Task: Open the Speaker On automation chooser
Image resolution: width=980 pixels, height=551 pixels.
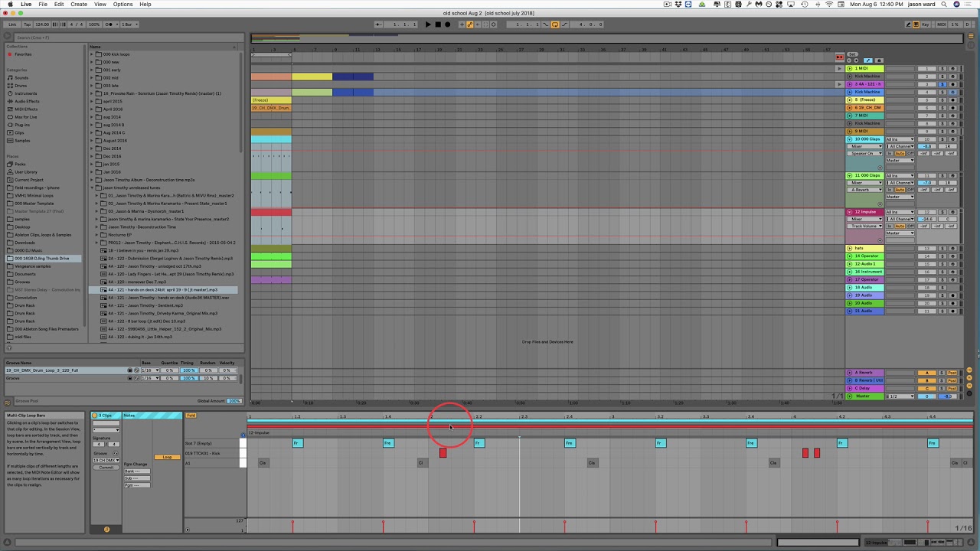Action: tap(865, 154)
